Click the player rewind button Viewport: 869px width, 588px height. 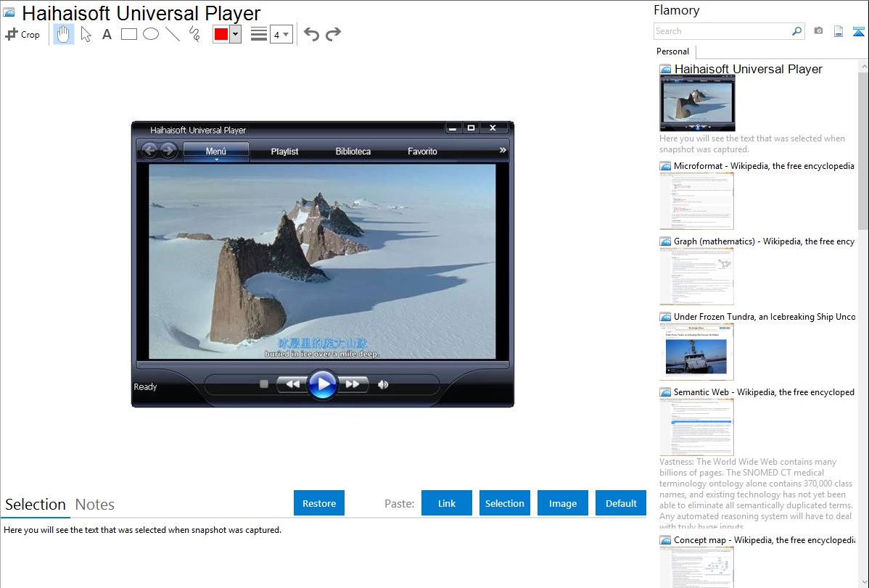tap(292, 384)
